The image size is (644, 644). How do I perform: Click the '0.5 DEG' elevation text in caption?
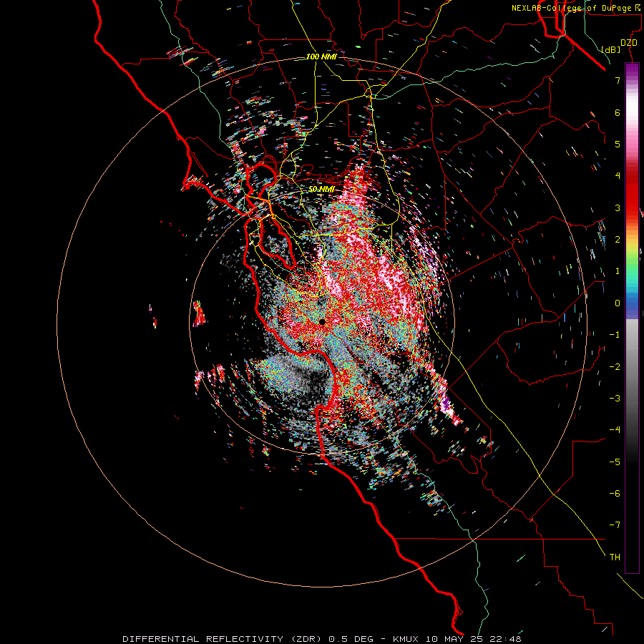tap(351, 639)
